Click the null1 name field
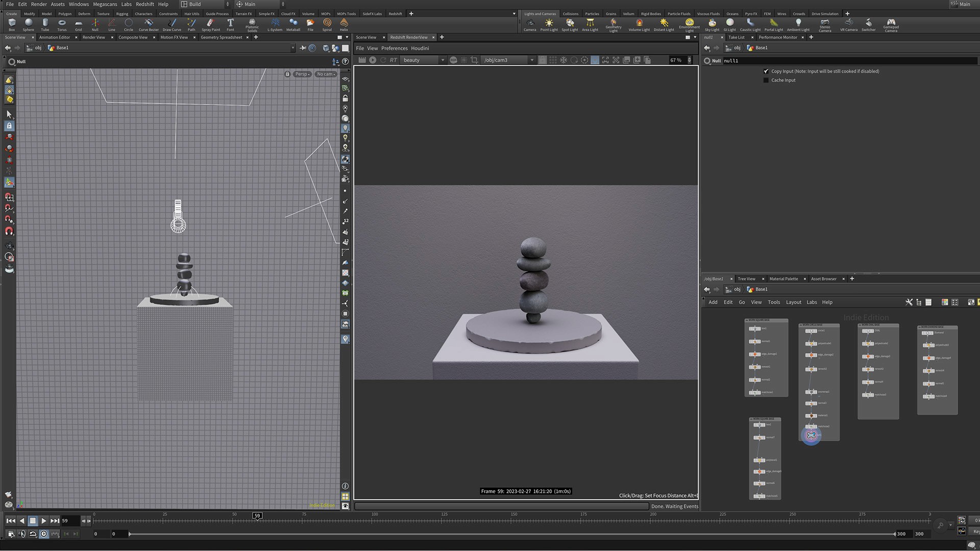Viewport: 980px width, 551px height. [850, 61]
